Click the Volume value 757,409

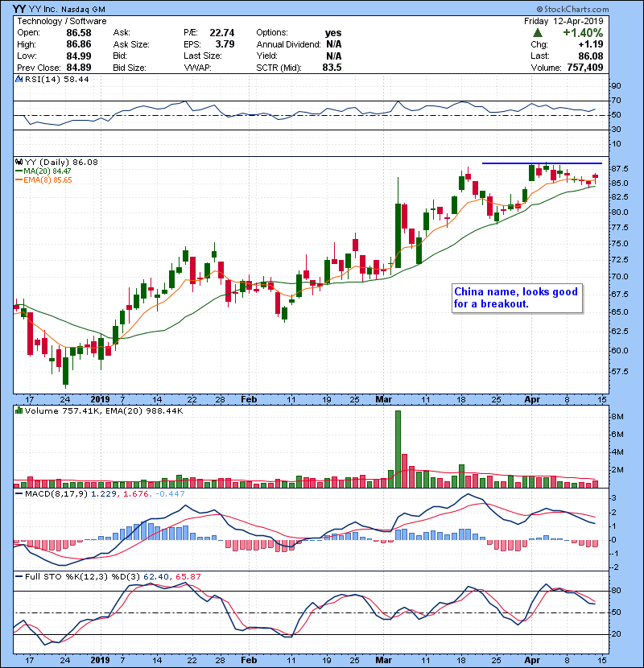pyautogui.click(x=585, y=68)
